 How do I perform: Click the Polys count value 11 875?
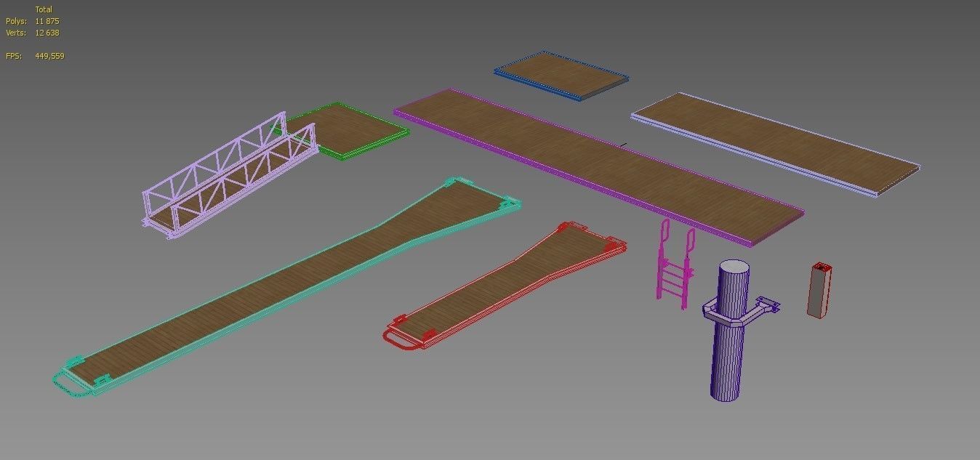(47, 21)
